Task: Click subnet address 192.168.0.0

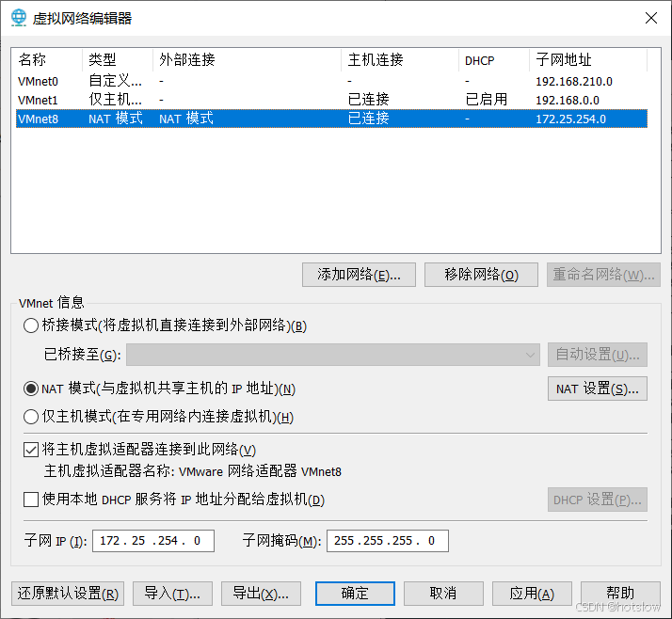Action: [x=568, y=101]
